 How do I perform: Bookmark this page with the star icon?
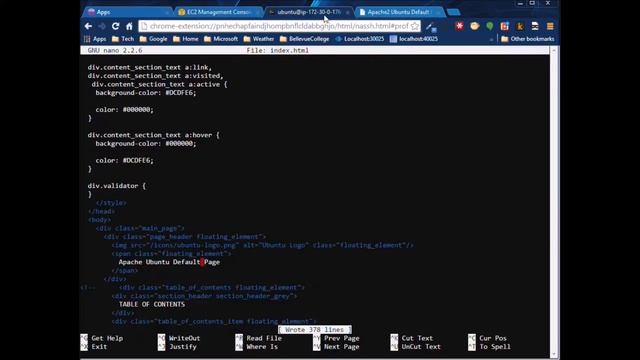415,26
